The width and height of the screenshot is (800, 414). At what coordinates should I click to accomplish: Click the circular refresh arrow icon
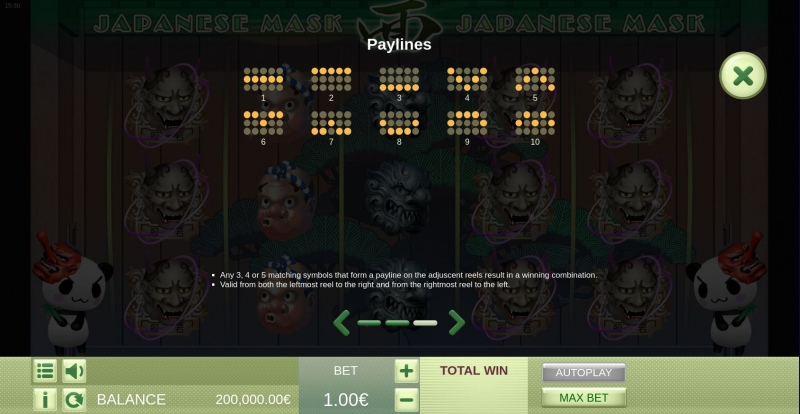(74, 400)
